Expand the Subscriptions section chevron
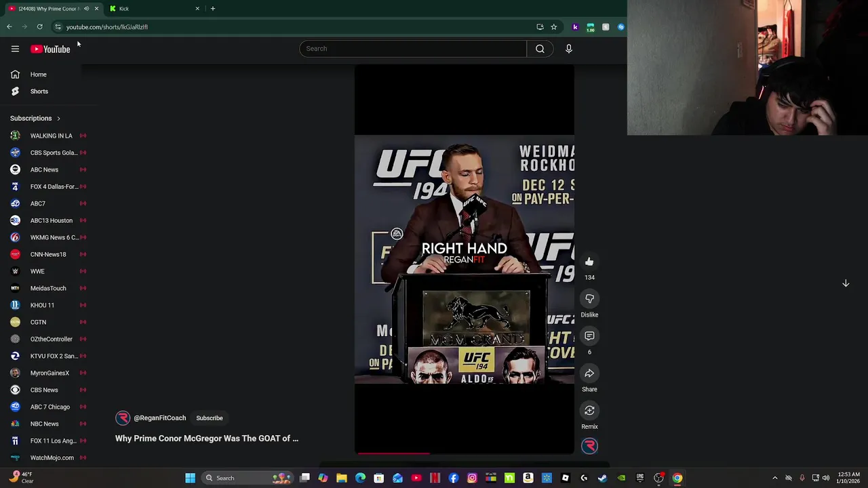Viewport: 868px width, 488px height. tap(58, 119)
